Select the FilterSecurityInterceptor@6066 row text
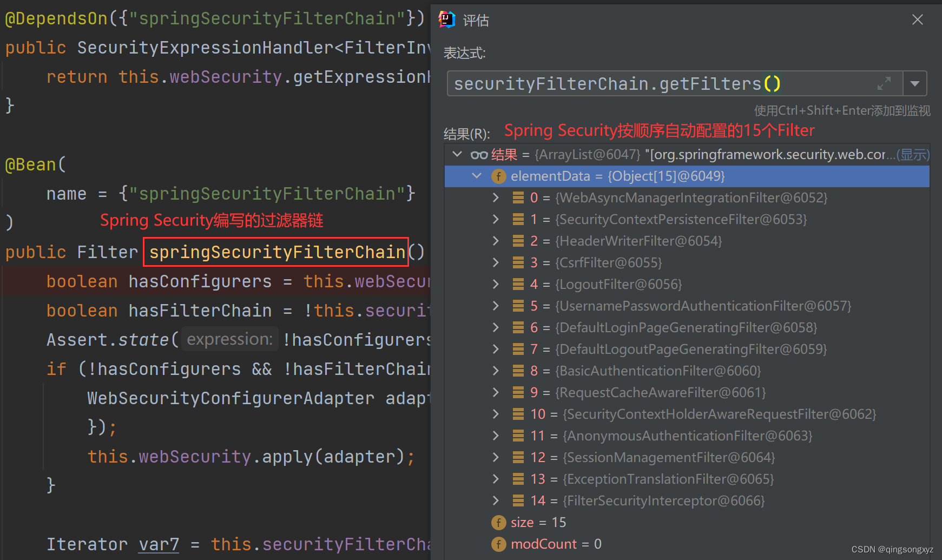The width and height of the screenshot is (942, 560). coord(648,500)
